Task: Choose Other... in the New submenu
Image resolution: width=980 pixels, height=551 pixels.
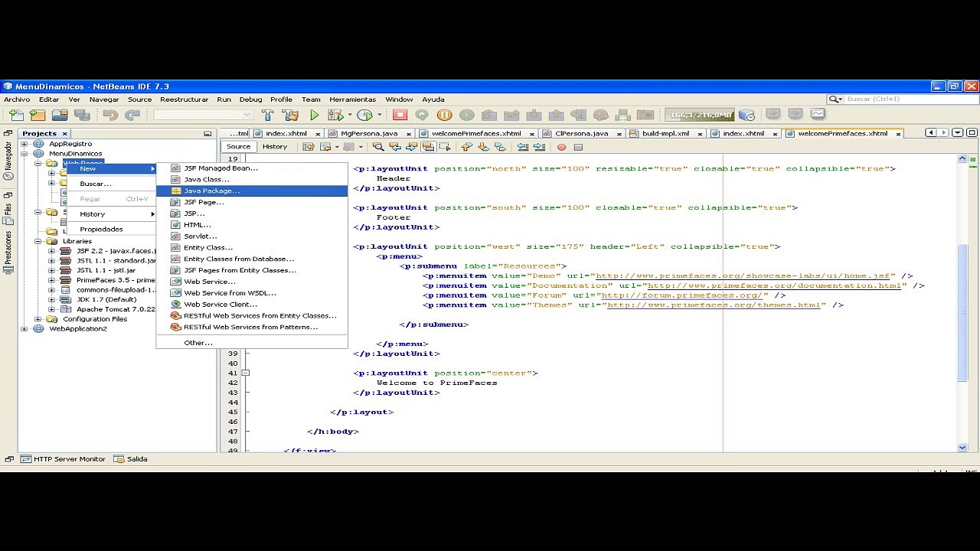Action: (x=252, y=343)
